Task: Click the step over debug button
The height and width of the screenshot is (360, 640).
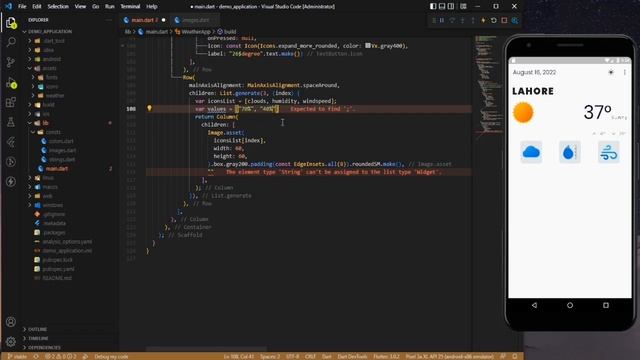Action: tap(452, 20)
